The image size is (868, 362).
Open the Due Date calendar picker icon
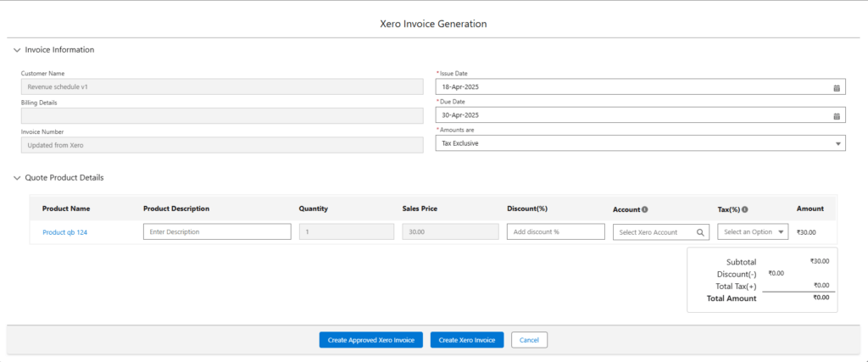tap(837, 116)
